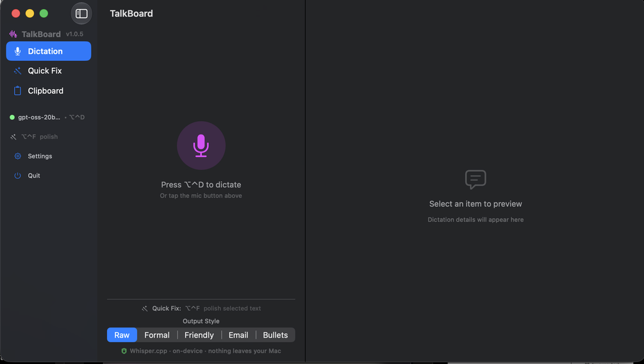Viewport: 644px width, 364px height.
Task: Click 'Dictation details will appear here' text
Action: 475,220
